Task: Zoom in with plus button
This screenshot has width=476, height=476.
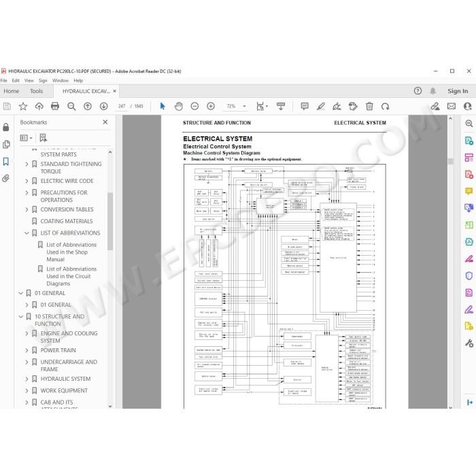Action: coord(211,106)
